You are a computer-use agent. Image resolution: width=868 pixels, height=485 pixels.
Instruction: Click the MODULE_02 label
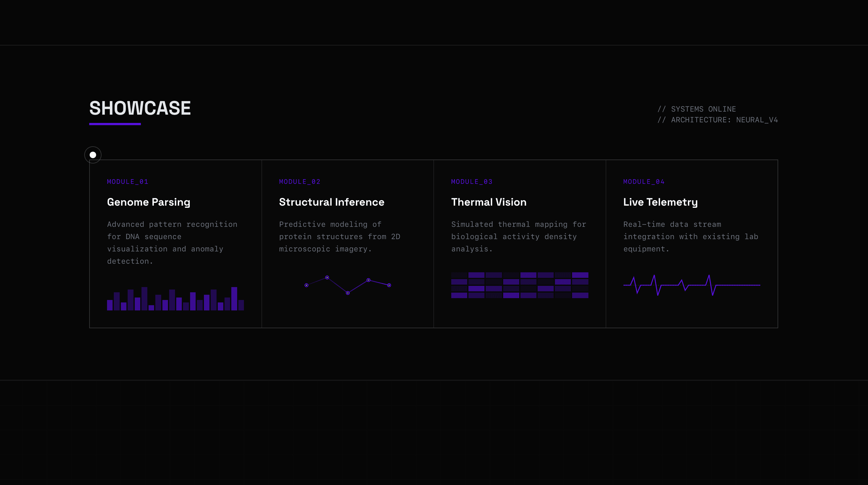point(300,182)
